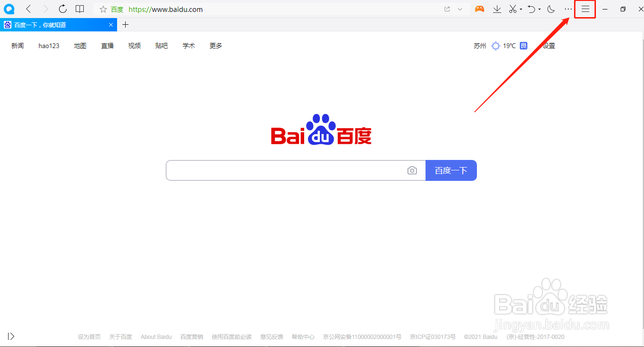Open the main hamburger menu
This screenshot has width=644, height=347.
point(585,9)
